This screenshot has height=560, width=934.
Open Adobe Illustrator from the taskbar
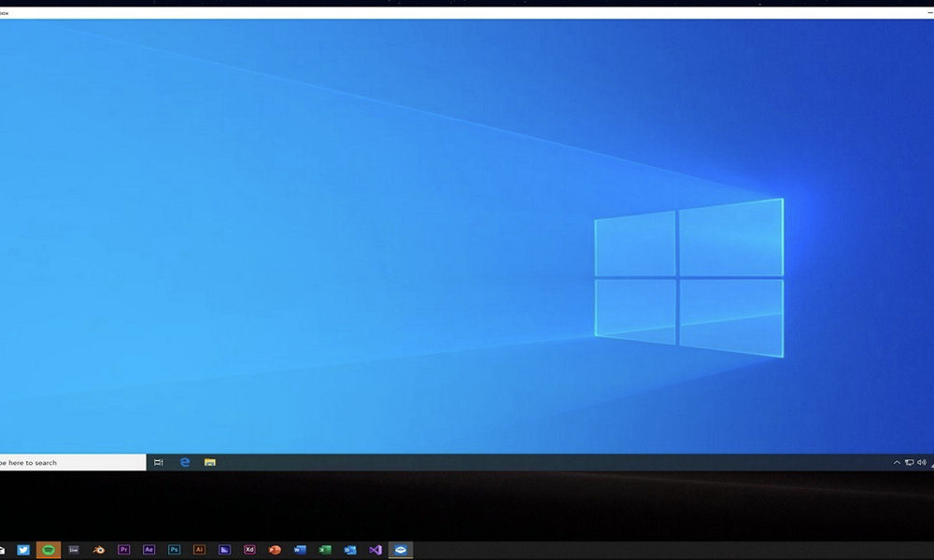pyautogui.click(x=199, y=550)
